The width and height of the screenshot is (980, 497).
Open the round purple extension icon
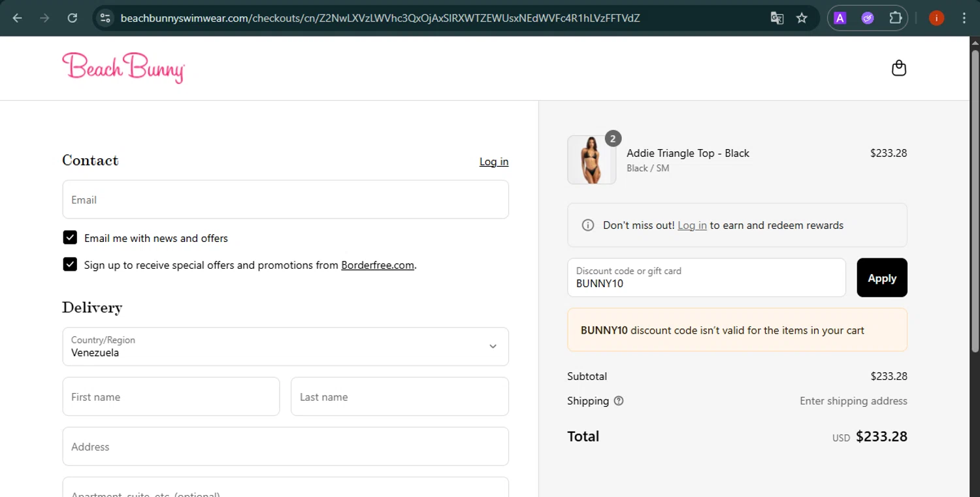(868, 18)
